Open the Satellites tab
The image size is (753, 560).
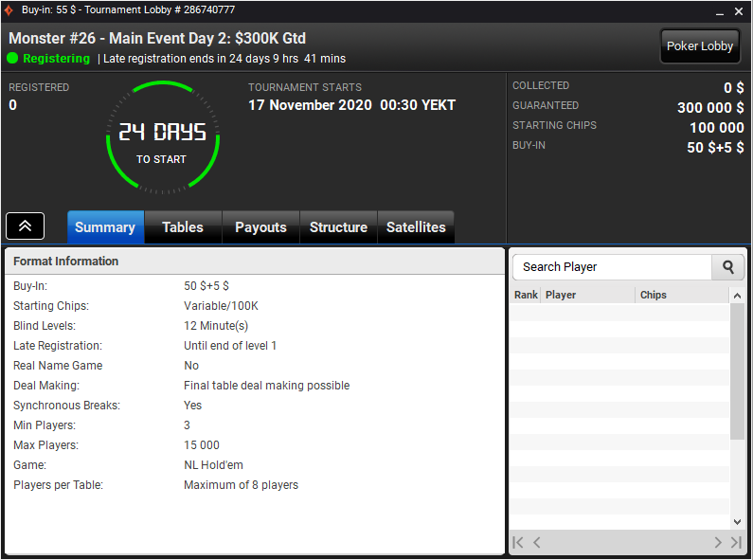pyautogui.click(x=416, y=227)
